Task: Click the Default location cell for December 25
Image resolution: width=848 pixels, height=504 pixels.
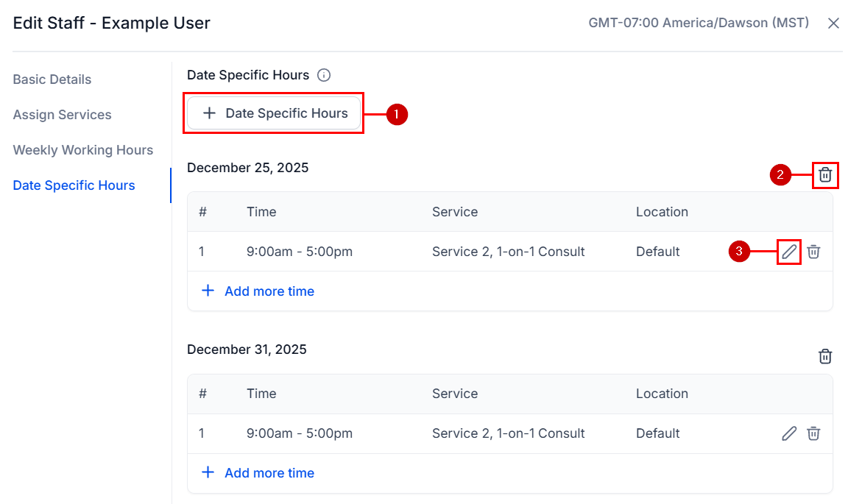Action: (x=657, y=252)
